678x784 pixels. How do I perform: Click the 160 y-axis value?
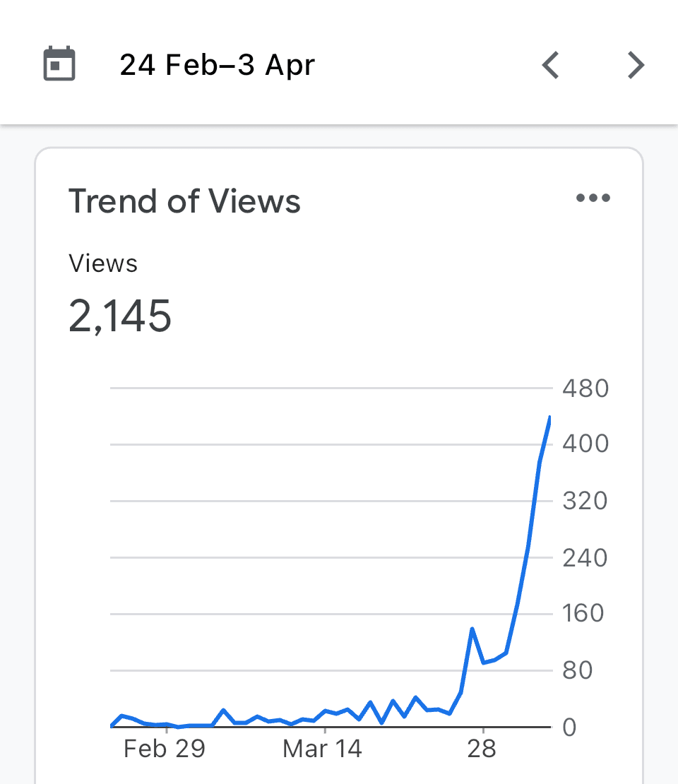coord(583,613)
